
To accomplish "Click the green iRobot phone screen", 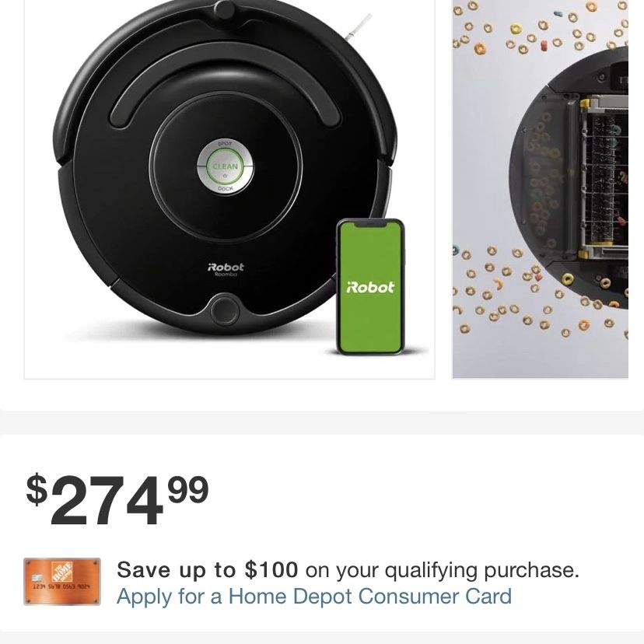I will [370, 287].
